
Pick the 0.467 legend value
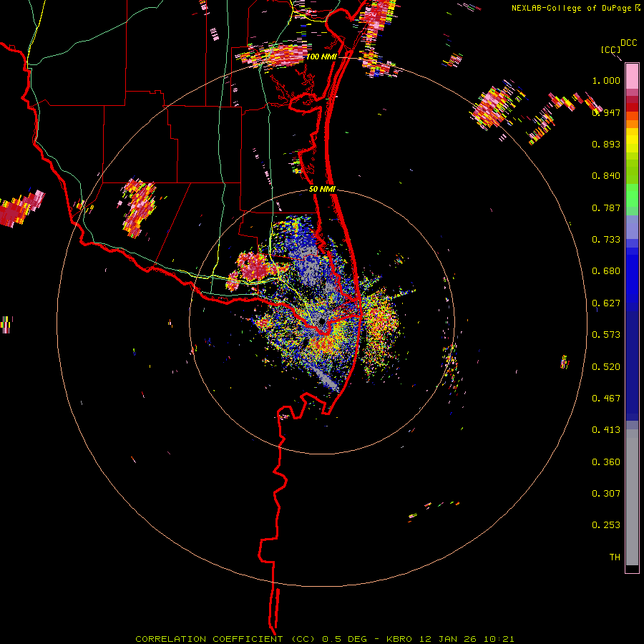pyautogui.click(x=606, y=399)
